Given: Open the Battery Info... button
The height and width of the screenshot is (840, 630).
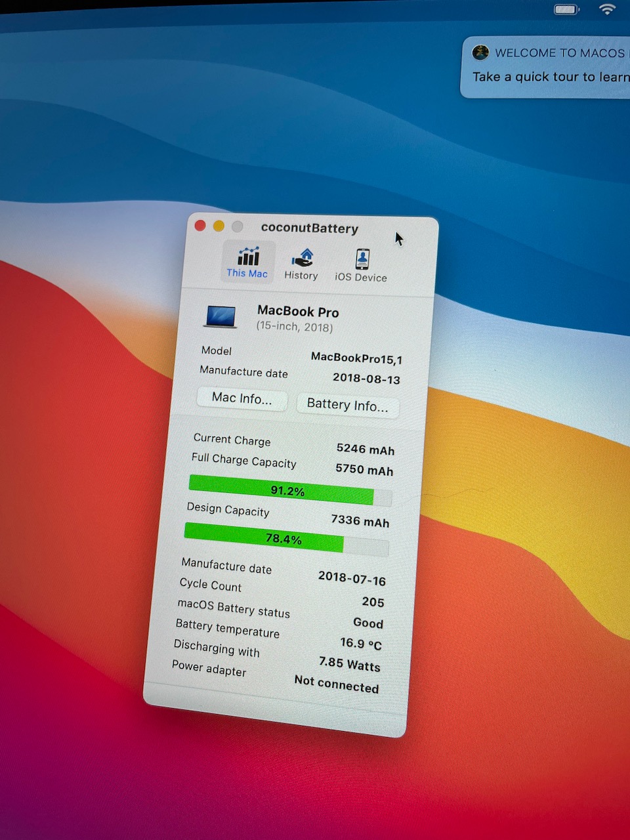Looking at the screenshot, I should pyautogui.click(x=347, y=405).
